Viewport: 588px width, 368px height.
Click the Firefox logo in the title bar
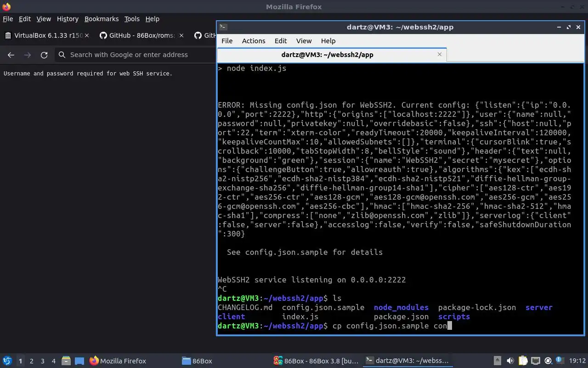click(6, 7)
